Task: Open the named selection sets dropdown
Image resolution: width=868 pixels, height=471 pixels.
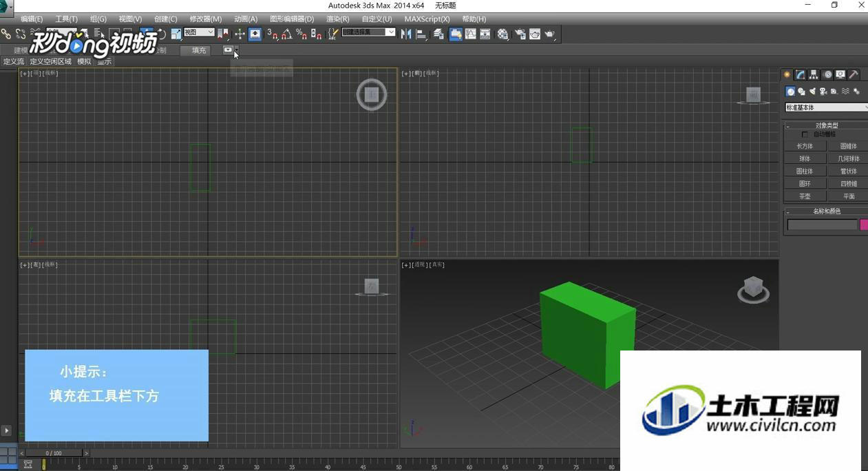Action: [369, 32]
